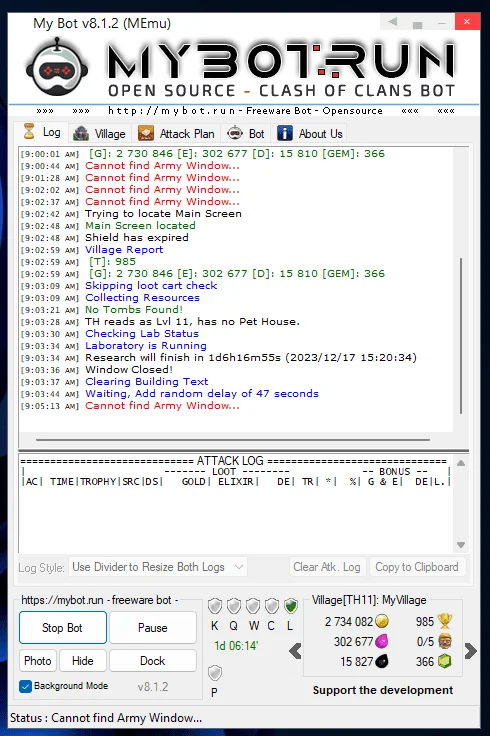Click the robot mascot logo
The width and height of the screenshot is (490, 736).
pos(57,67)
